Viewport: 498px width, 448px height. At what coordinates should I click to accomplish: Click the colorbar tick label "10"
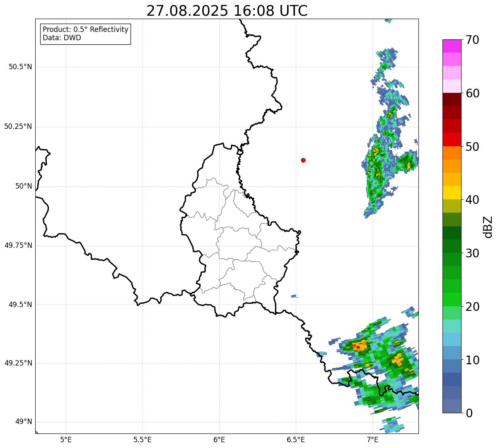click(x=472, y=360)
